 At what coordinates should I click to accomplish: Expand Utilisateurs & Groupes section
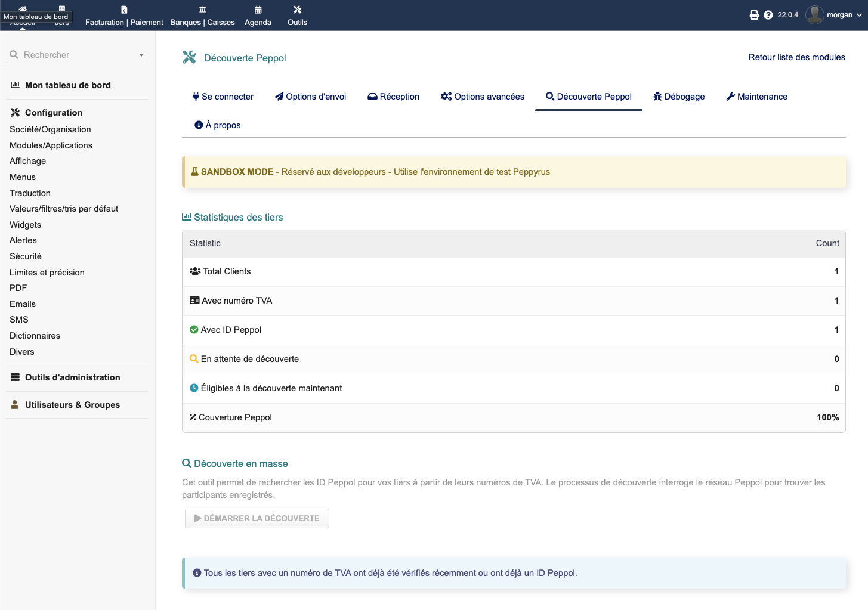pyautogui.click(x=72, y=405)
